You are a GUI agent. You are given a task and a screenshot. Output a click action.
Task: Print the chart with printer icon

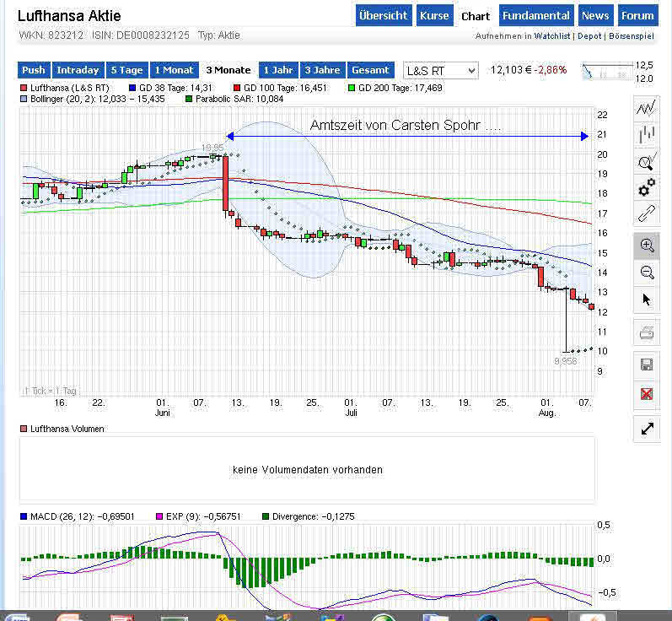(647, 333)
